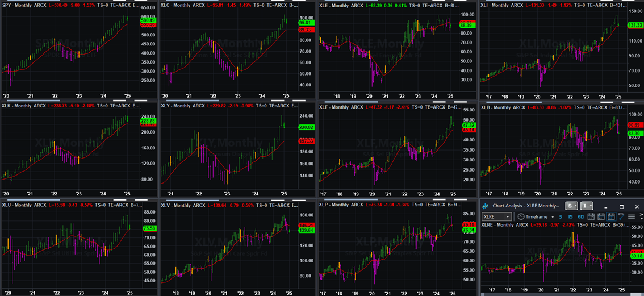Click the 'XLRE - Monthly ARCX' status line
644x296 pixels.
(x=555, y=225)
